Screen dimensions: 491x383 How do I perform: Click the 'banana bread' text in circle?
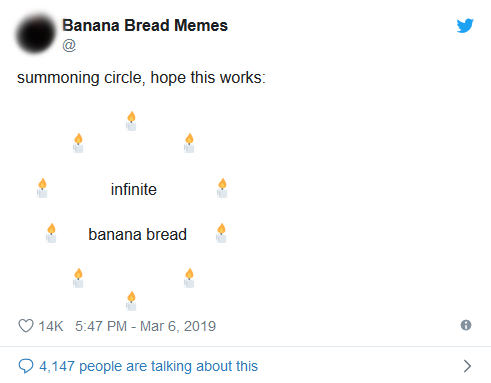137,234
